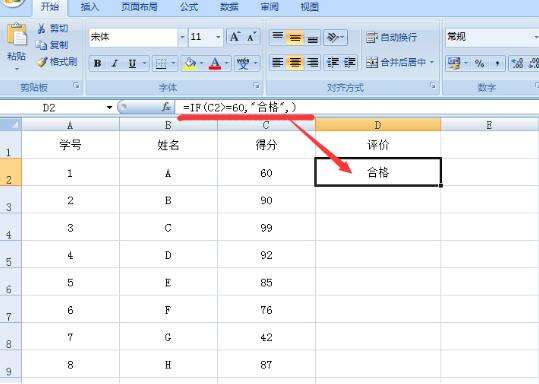
Task: Select the Format Painter (格式刷) brush
Action: click(42, 62)
